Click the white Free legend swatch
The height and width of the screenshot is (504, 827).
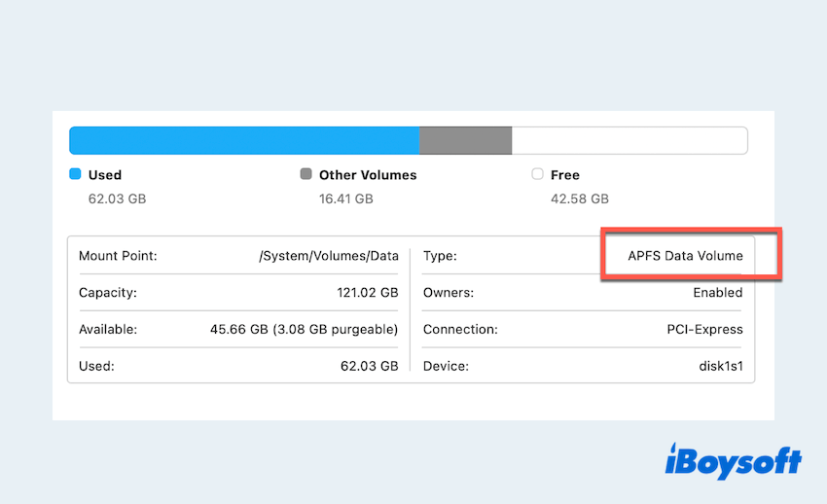(x=537, y=175)
